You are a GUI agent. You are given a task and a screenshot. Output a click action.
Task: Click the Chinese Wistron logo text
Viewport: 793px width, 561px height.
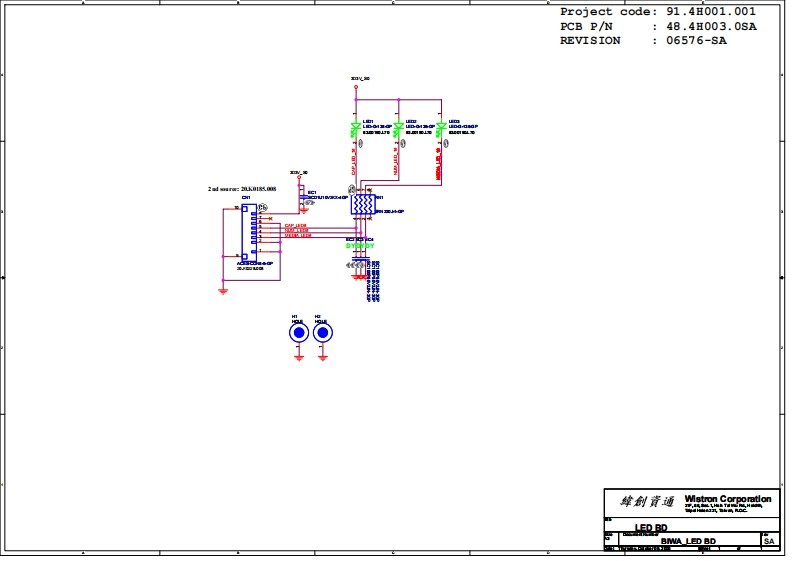pyautogui.click(x=647, y=501)
